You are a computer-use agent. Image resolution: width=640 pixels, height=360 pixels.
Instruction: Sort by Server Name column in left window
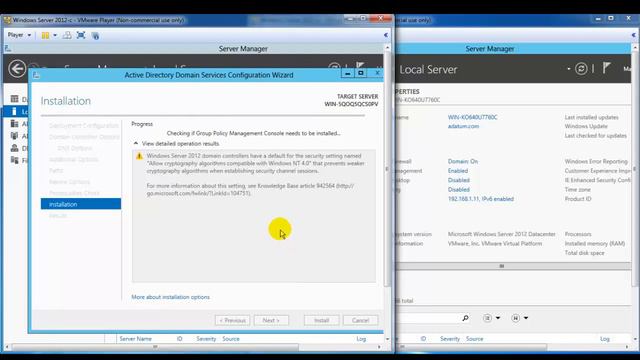[x=136, y=338]
